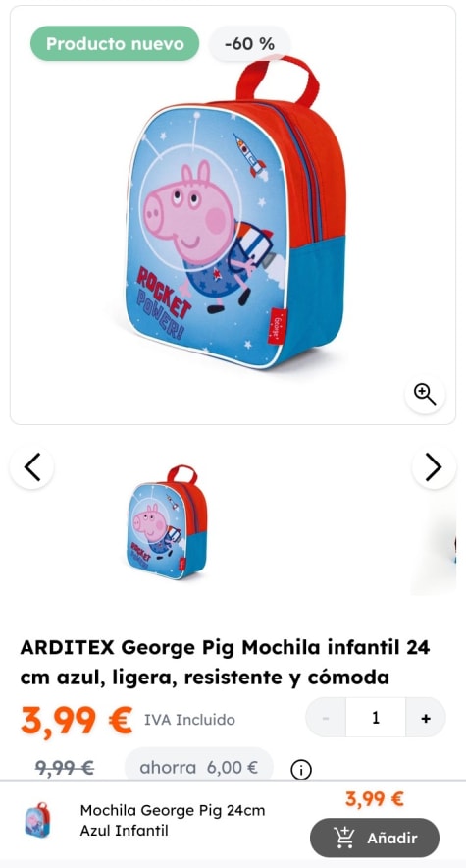Increase quantity with the plus button
The width and height of the screenshot is (466, 868).
(425, 718)
